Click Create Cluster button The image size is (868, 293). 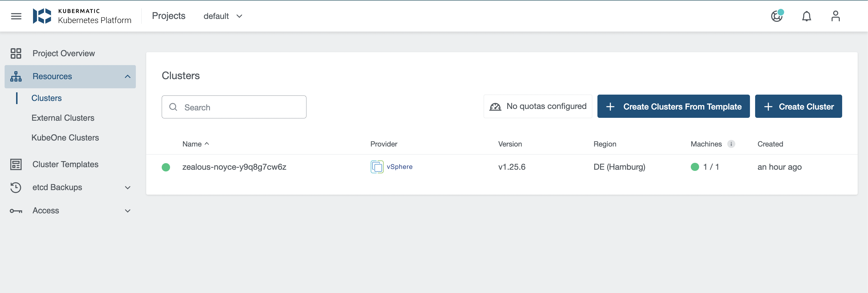(798, 106)
